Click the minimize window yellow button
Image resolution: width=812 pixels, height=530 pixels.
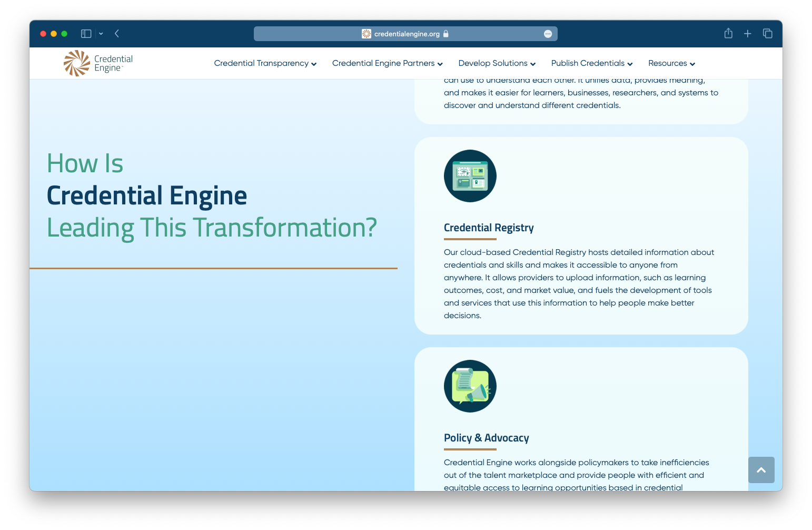point(54,34)
